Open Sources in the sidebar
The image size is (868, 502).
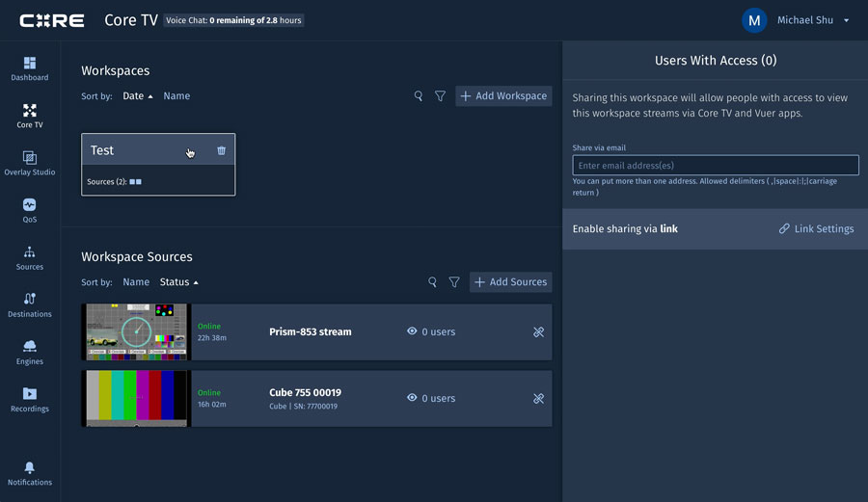click(x=30, y=257)
